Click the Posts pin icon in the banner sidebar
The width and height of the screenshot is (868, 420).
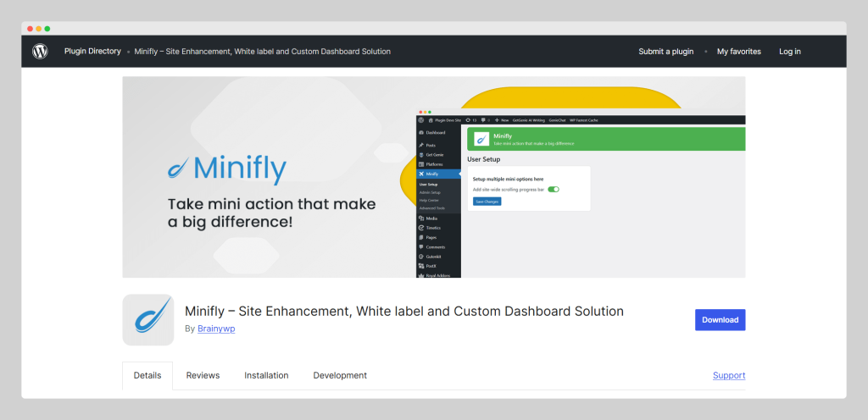point(421,146)
